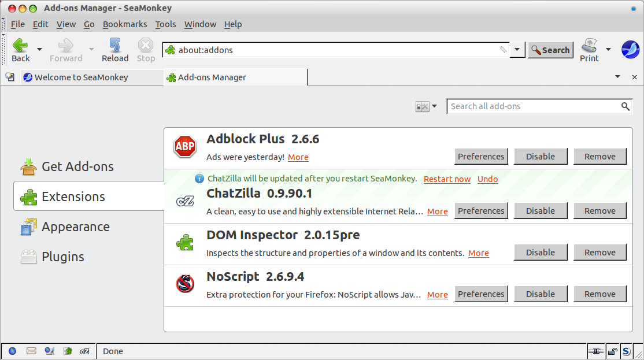Open NoScript Preferences
Screen dimensions: 644x360
(481, 294)
